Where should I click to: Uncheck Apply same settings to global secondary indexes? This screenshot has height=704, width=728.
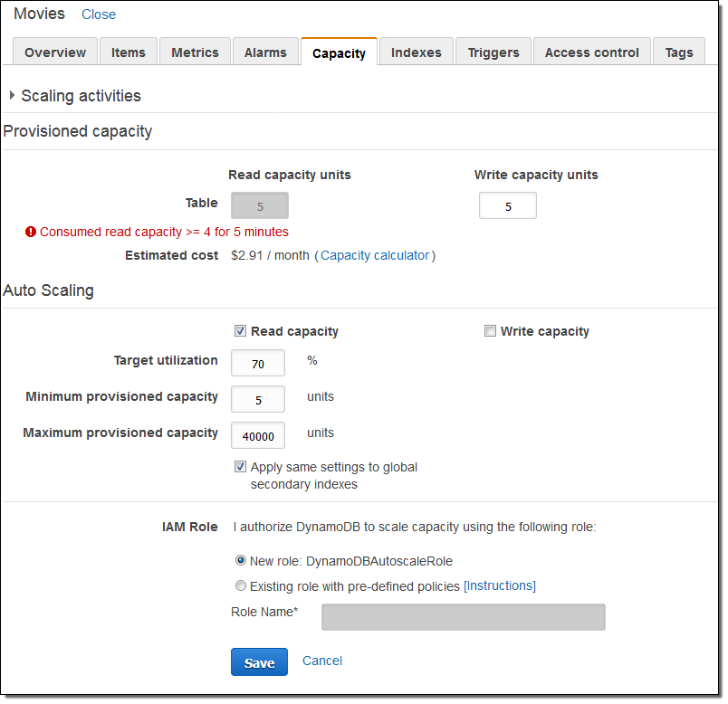click(x=240, y=467)
